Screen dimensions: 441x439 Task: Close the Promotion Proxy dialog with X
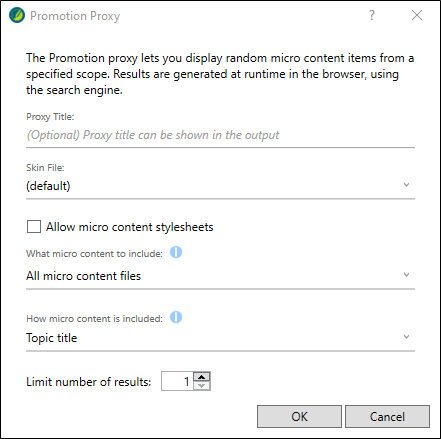(x=417, y=15)
